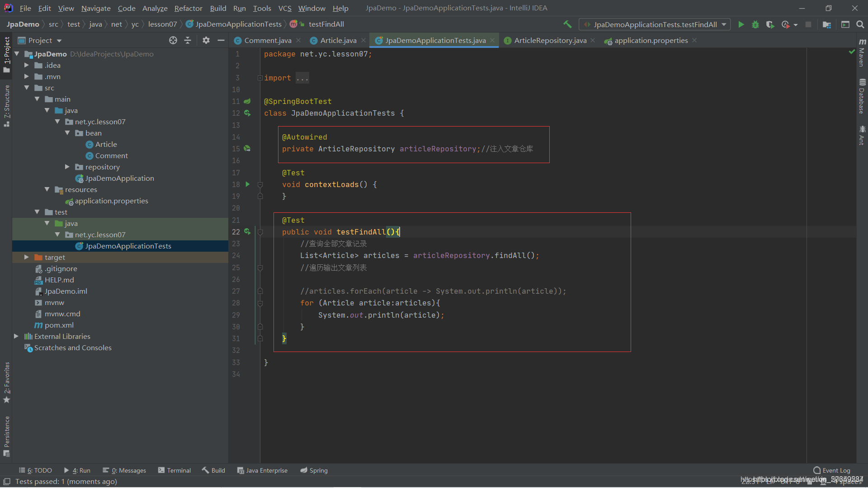Open the Refactor menu
The height and width of the screenshot is (488, 868).
188,8
